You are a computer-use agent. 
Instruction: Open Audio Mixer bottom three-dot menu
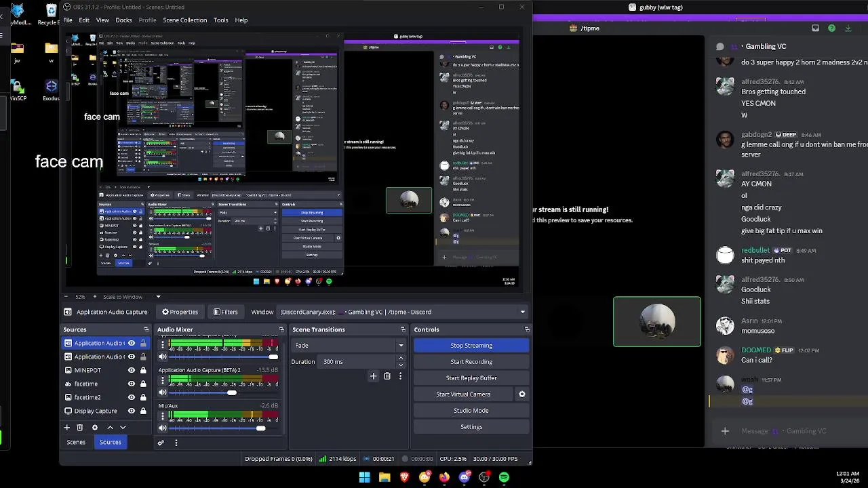click(x=176, y=443)
